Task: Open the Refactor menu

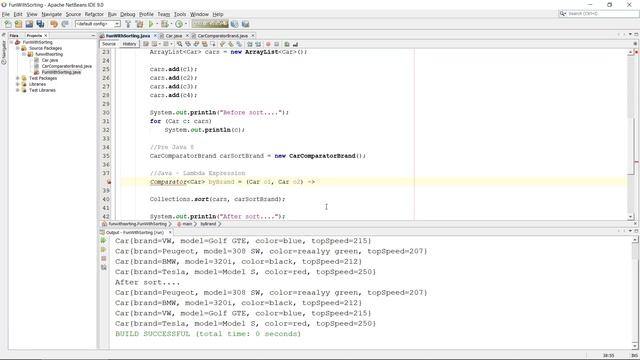Action: point(94,14)
